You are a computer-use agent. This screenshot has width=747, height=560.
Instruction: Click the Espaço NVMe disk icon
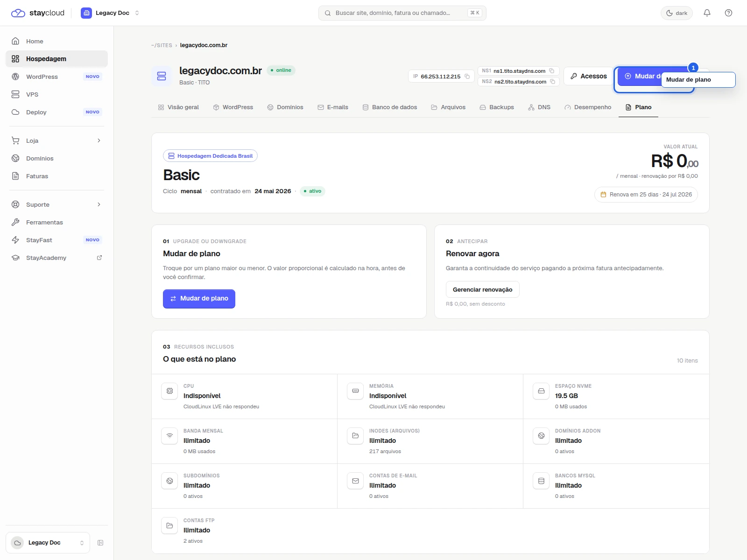pos(541,391)
